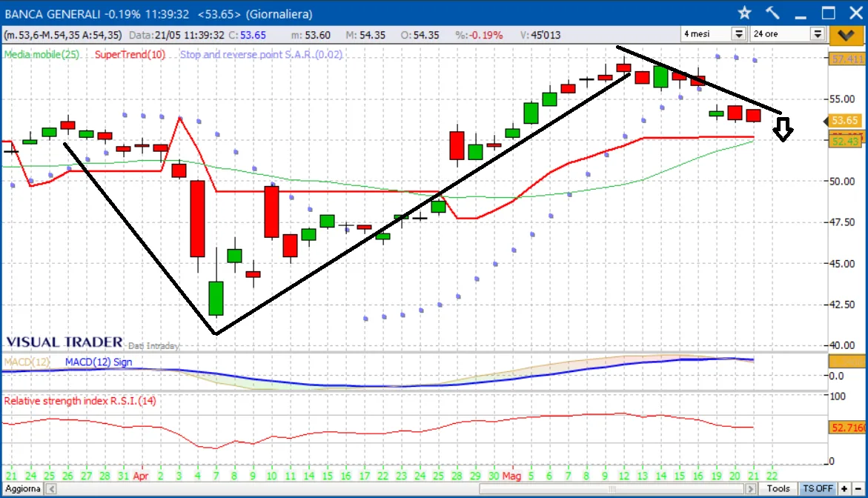Click the 57.411 orange price tag
Image resolution: width=868 pixels, height=498 pixels.
847,59
